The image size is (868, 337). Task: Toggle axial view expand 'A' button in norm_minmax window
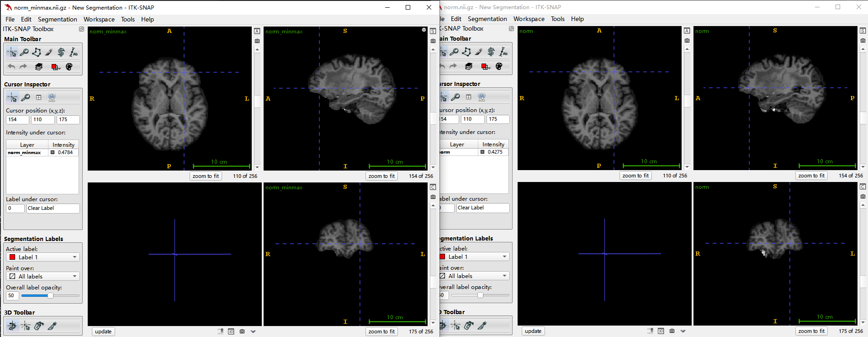257,31
